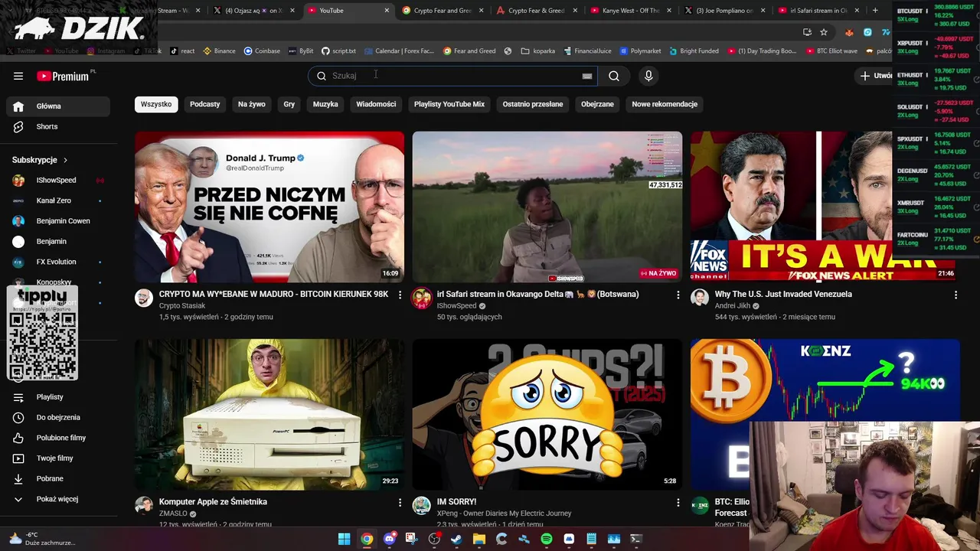Click the YouTube Premium logo

coord(63,76)
